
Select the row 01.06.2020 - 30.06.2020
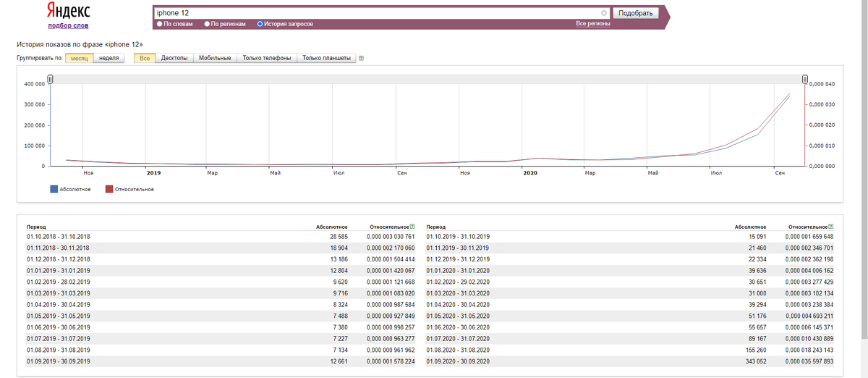click(x=631, y=327)
